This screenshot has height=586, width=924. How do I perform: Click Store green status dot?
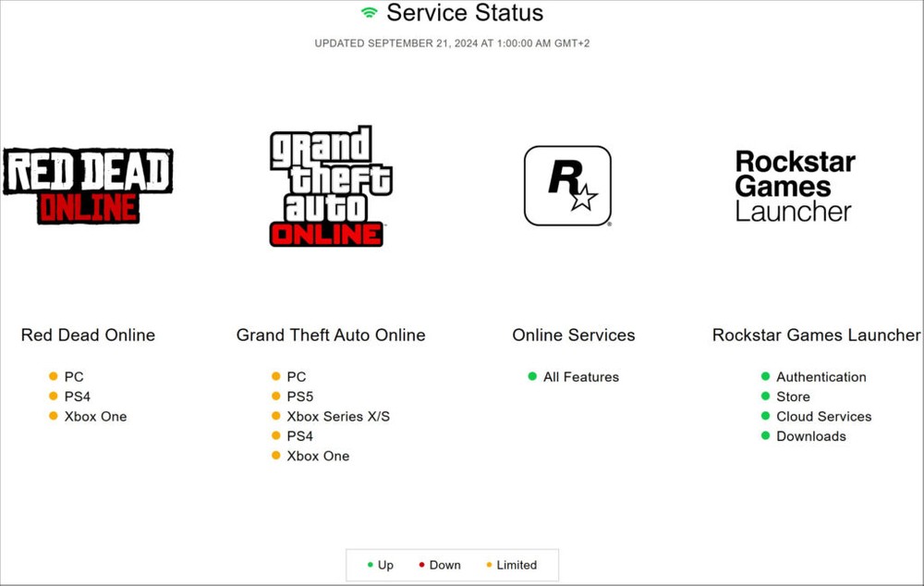point(765,397)
